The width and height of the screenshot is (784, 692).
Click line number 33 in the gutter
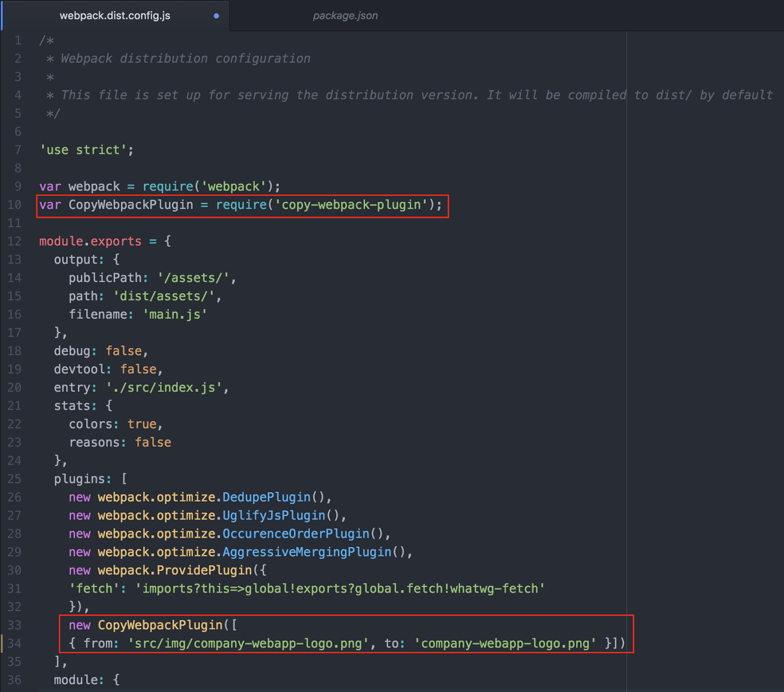click(15, 625)
